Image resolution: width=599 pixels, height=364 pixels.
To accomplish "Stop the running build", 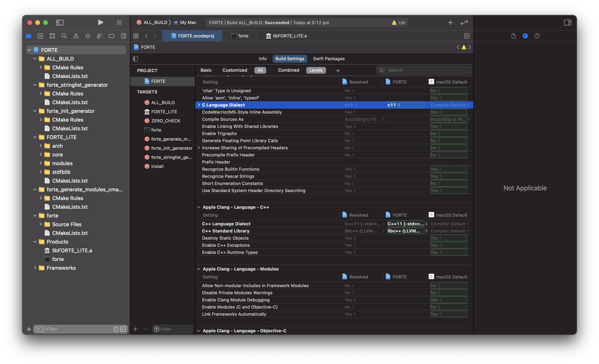I will coord(119,23).
